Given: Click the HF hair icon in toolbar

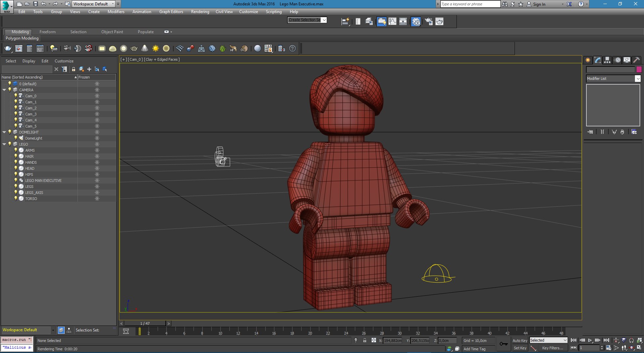Looking at the screenshot, I should point(233,48).
